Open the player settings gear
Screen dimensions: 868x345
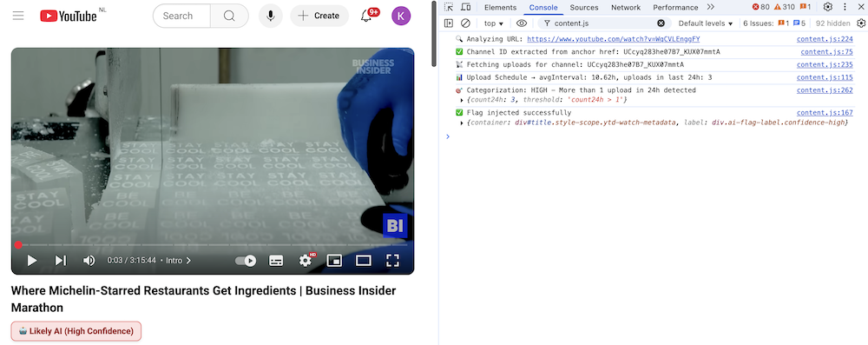point(305,260)
